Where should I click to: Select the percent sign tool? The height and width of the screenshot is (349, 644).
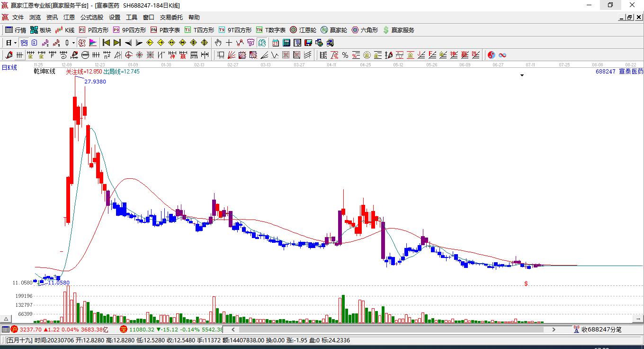pyautogui.click(x=345, y=55)
